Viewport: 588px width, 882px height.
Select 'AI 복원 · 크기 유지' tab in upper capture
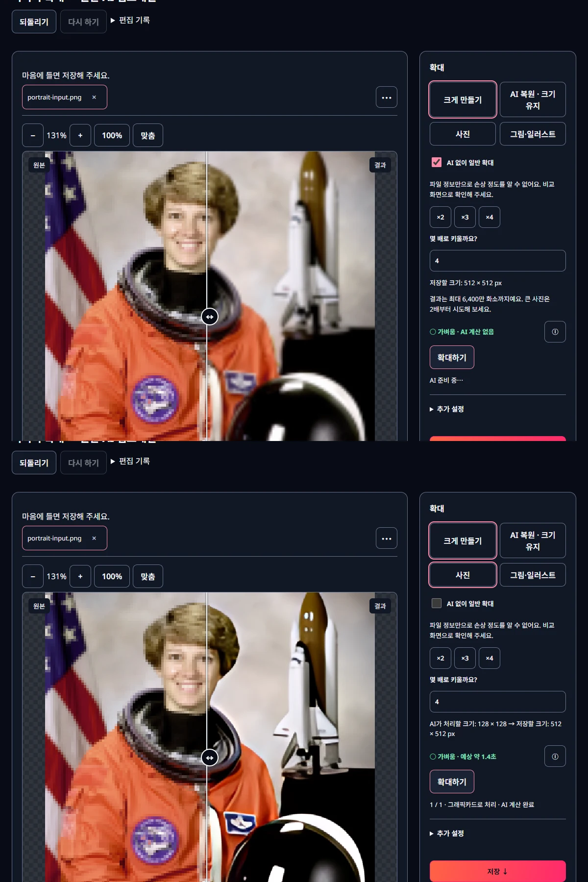[x=533, y=99]
